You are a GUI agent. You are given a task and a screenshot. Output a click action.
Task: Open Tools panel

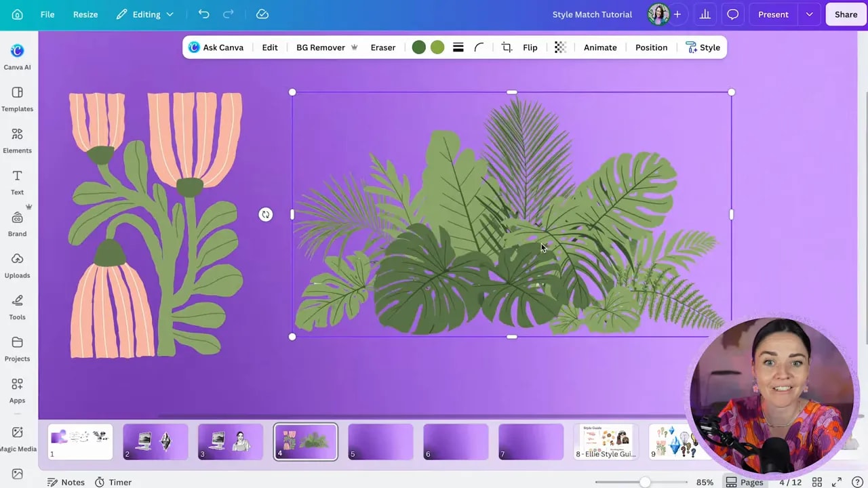click(x=17, y=308)
